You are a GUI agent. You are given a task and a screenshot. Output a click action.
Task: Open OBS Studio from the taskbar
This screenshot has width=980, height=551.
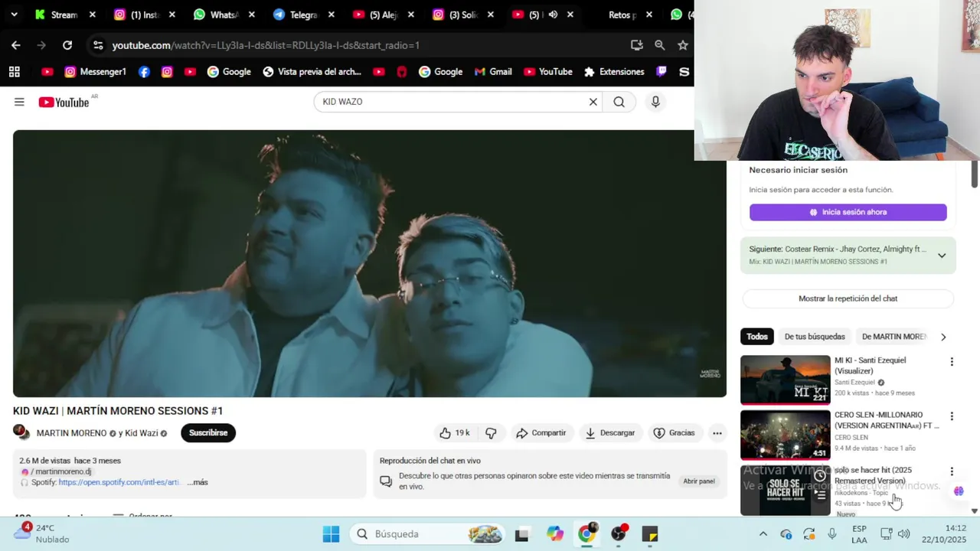coord(619,534)
